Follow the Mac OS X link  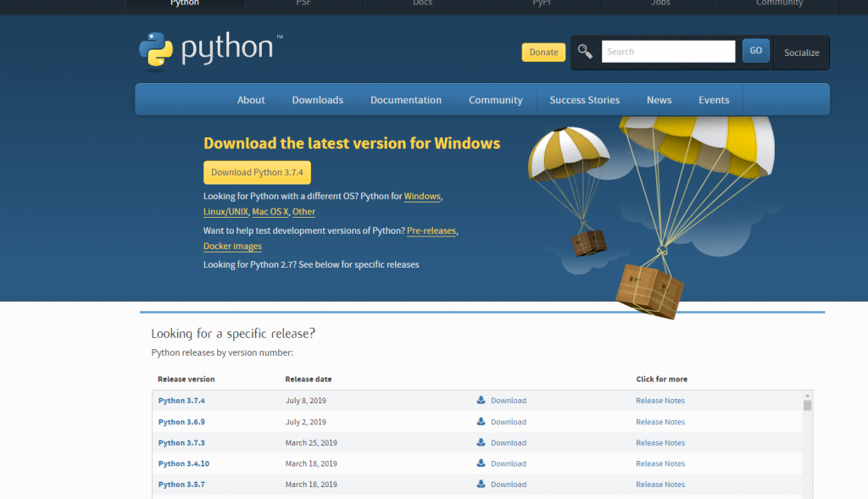click(x=270, y=212)
